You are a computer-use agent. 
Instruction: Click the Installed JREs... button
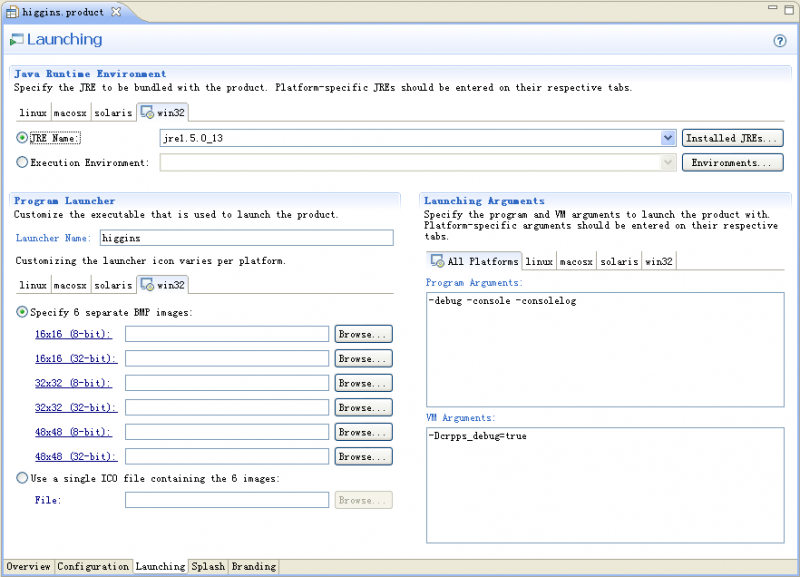tap(732, 138)
